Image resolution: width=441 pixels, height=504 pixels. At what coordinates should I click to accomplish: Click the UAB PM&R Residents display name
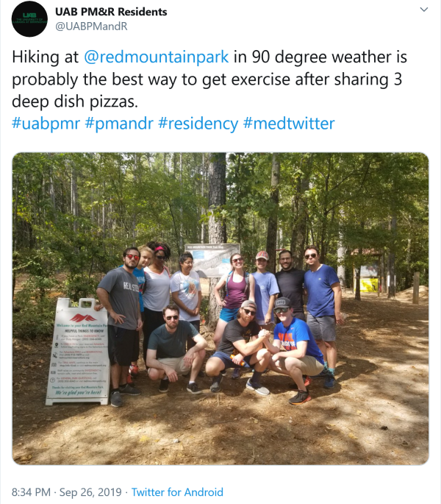[x=111, y=12]
